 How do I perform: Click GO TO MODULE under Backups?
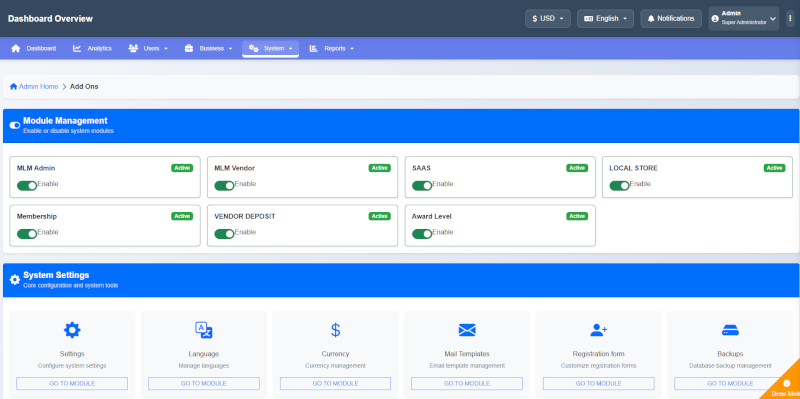[x=730, y=384]
